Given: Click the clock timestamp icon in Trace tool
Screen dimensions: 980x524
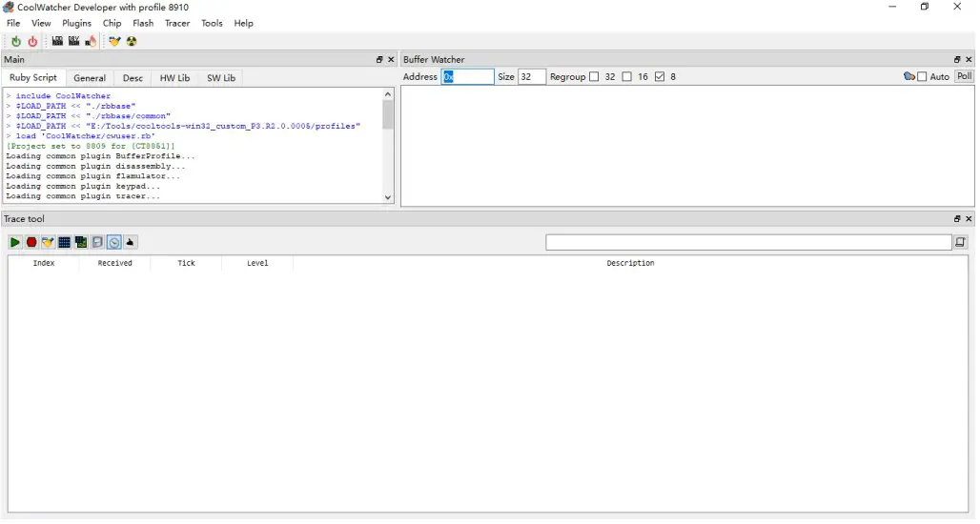Looking at the screenshot, I should tap(113, 243).
